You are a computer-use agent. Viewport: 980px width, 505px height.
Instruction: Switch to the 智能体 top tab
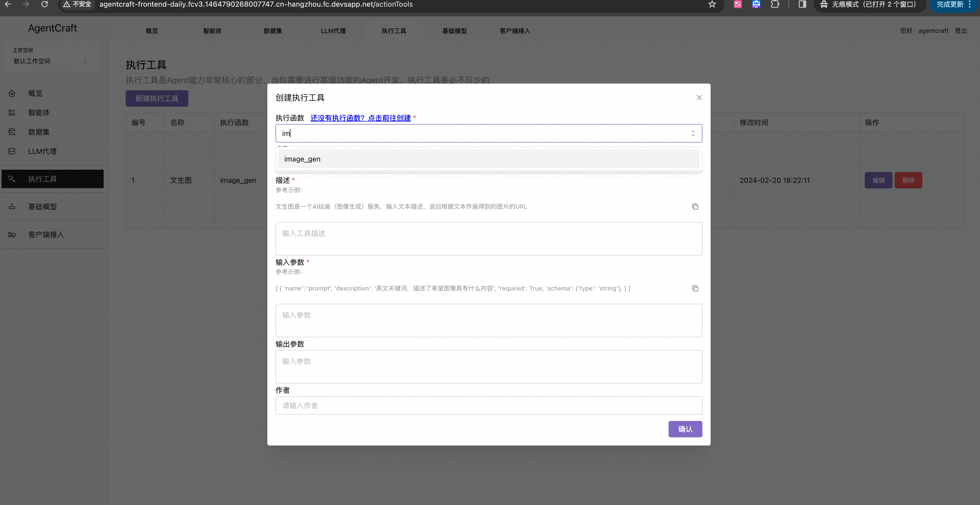point(212,31)
